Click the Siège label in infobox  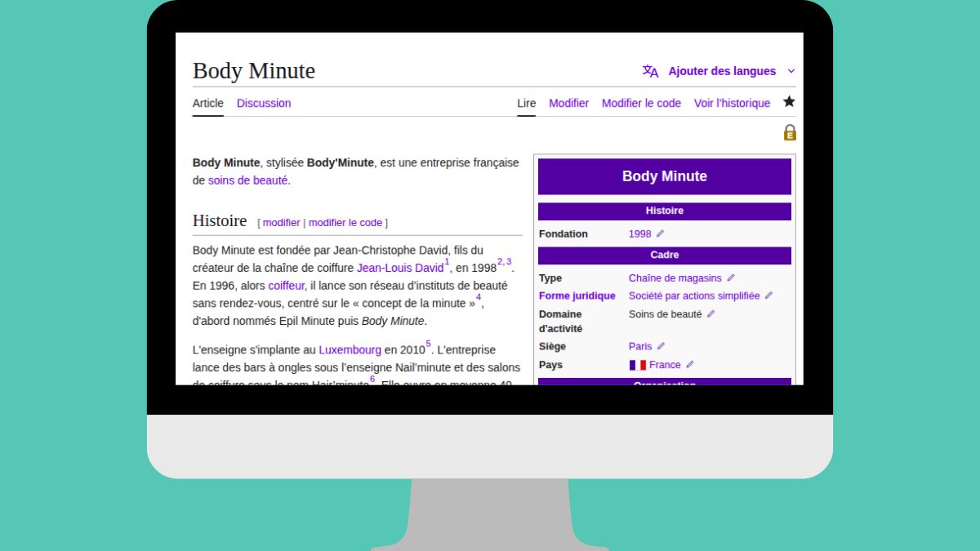click(552, 347)
